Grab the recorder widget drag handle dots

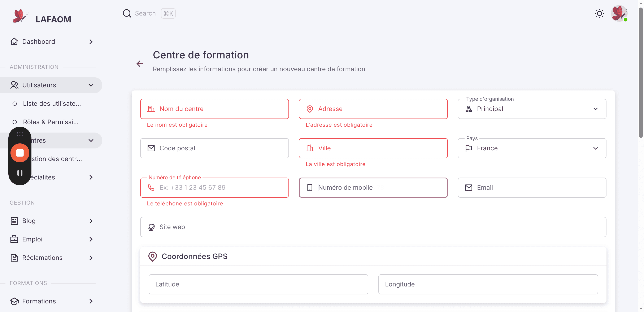point(20,134)
